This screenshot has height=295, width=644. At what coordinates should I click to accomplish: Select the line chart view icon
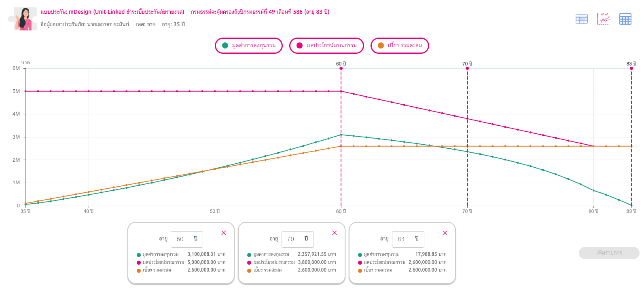[x=603, y=19]
